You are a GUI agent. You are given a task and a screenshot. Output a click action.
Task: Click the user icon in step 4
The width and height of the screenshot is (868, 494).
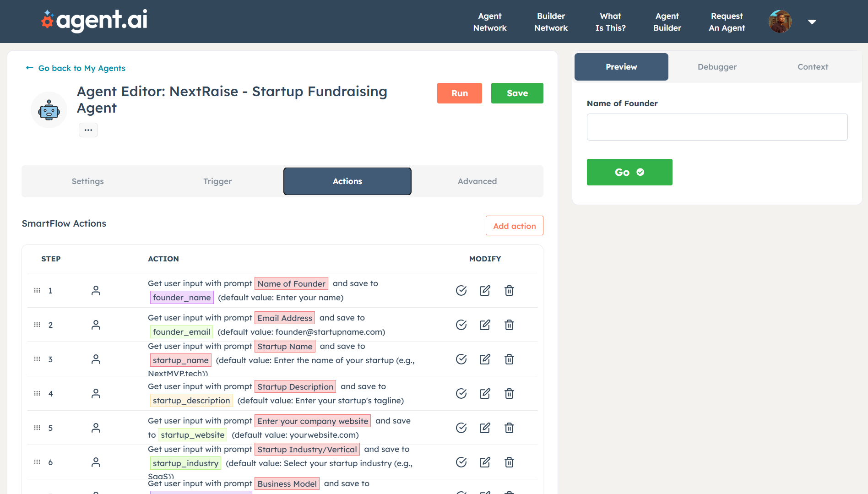point(96,394)
